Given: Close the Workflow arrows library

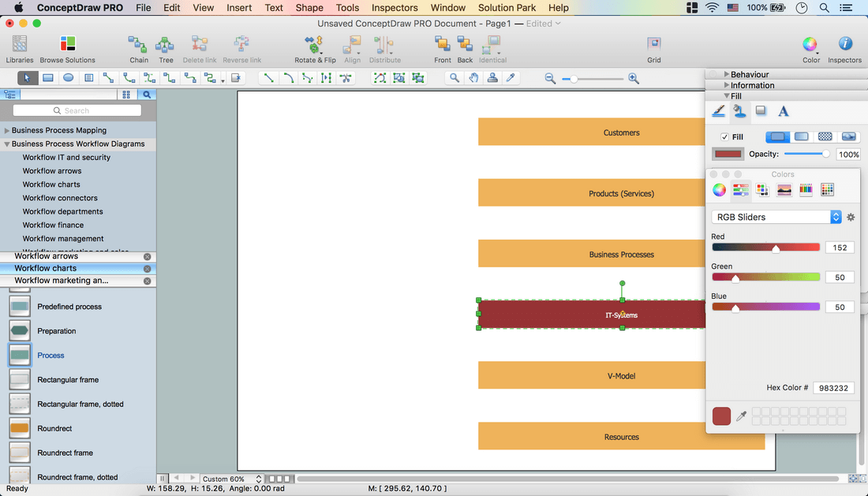Looking at the screenshot, I should pyautogui.click(x=148, y=256).
